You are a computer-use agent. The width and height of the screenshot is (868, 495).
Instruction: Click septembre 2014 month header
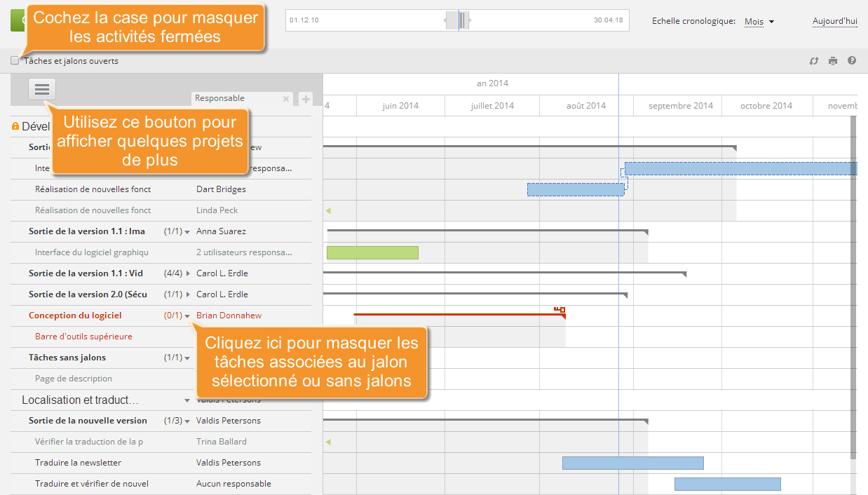(x=680, y=106)
